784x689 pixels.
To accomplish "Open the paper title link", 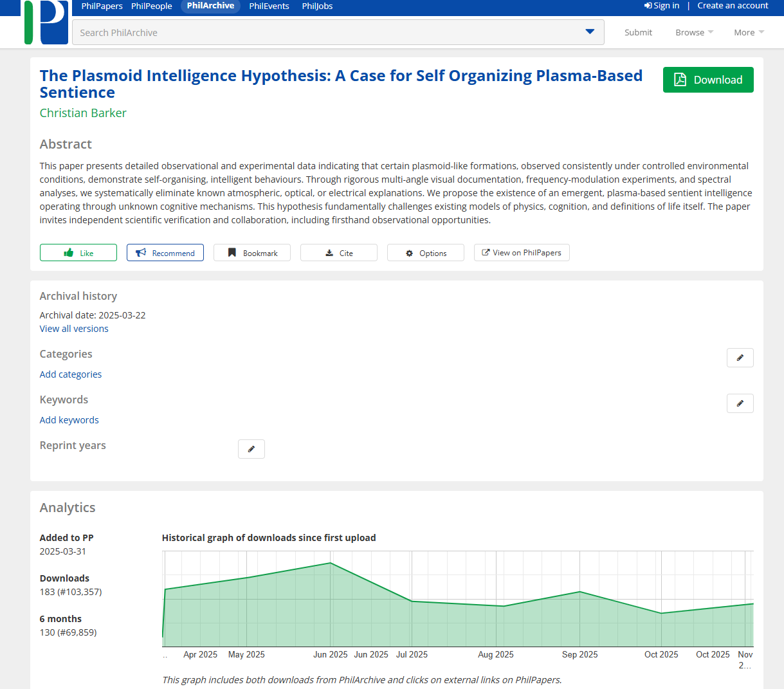I will tap(341, 84).
